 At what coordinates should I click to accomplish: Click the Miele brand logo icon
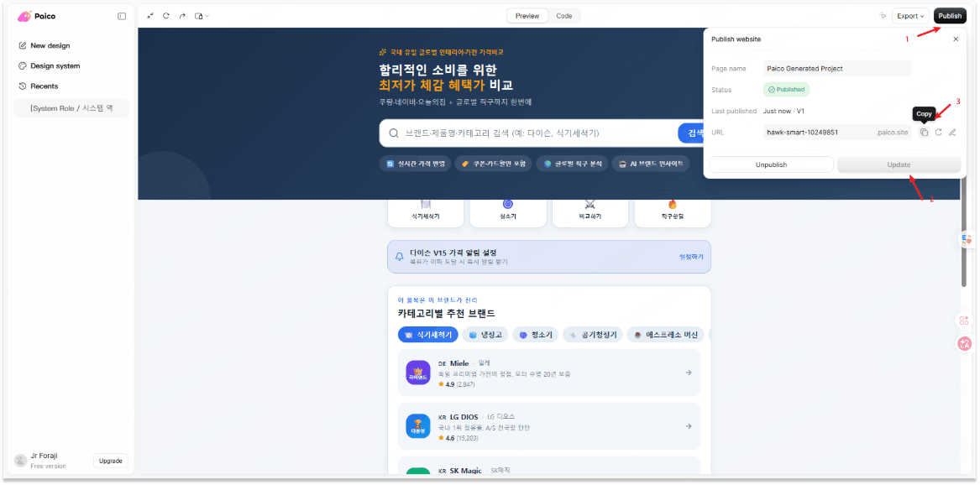[x=417, y=373]
